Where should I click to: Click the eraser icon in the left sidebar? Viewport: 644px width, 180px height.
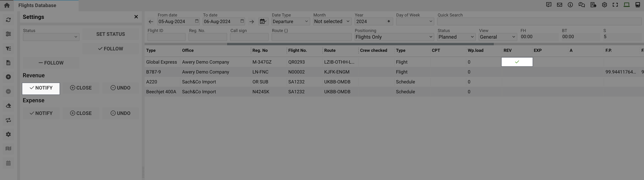pos(8,106)
